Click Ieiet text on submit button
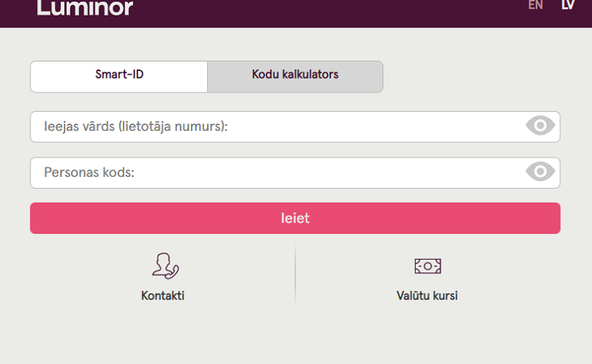Screen dimensions: 592x364 (295, 218)
